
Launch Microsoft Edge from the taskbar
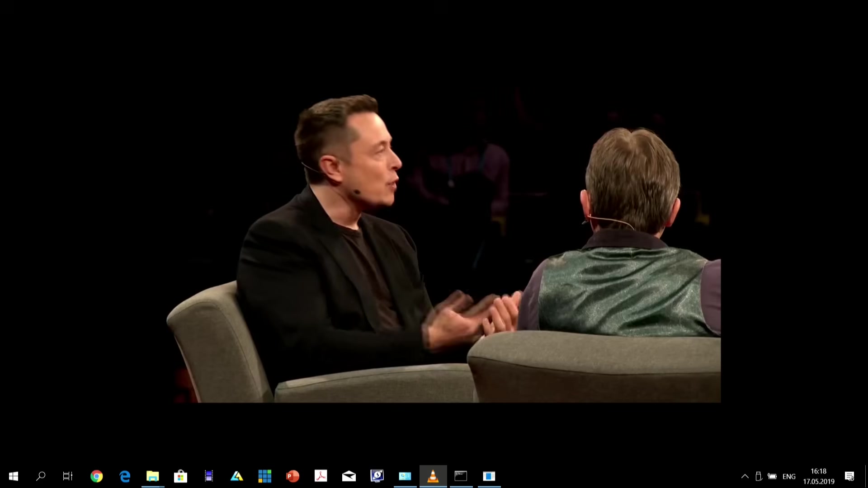125,476
